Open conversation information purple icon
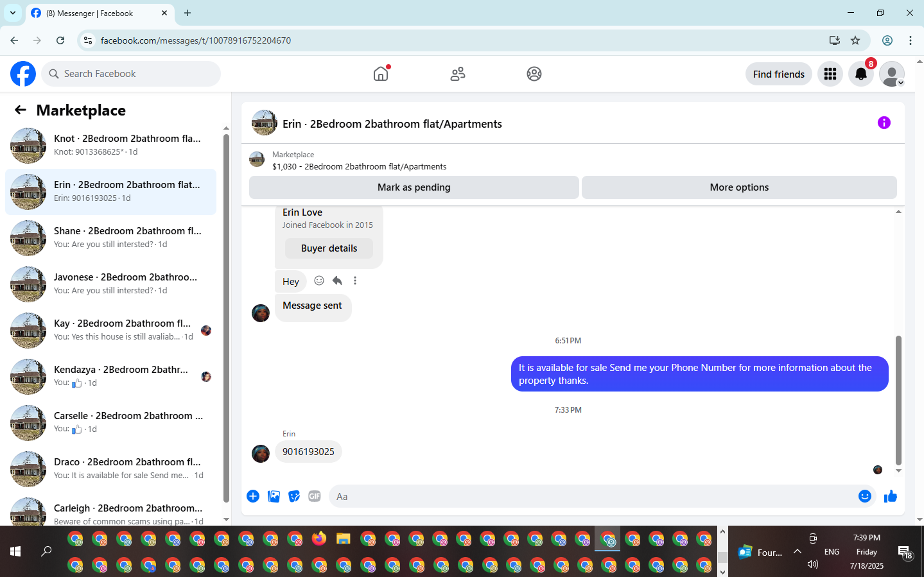924x577 pixels. click(x=884, y=123)
